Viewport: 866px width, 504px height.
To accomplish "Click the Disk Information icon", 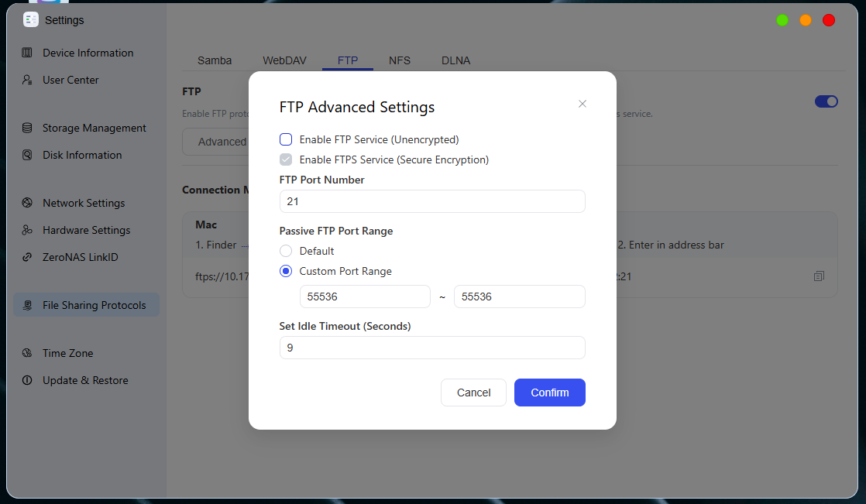I will [26, 155].
